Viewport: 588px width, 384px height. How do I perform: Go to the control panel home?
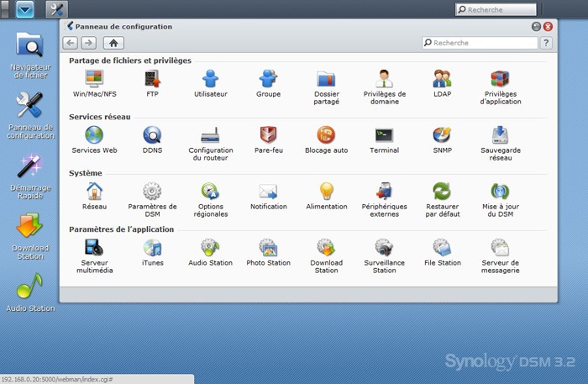click(x=113, y=43)
